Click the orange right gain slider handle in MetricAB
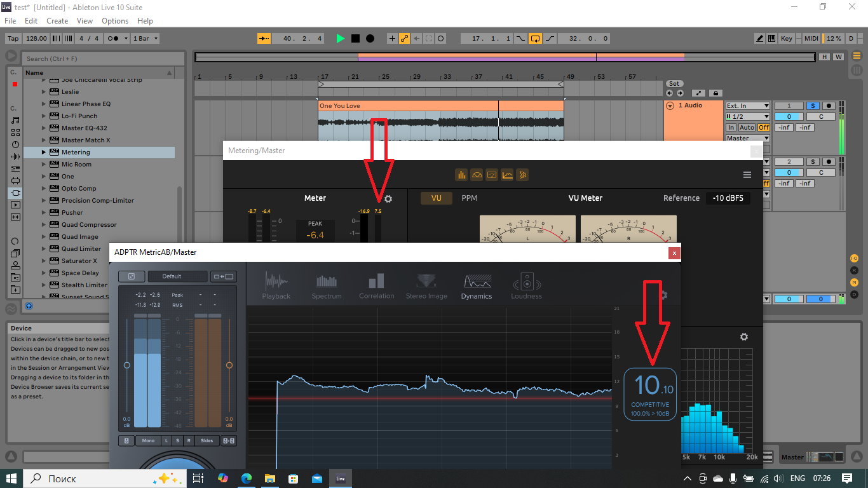The height and width of the screenshot is (488, 868). pos(229,365)
